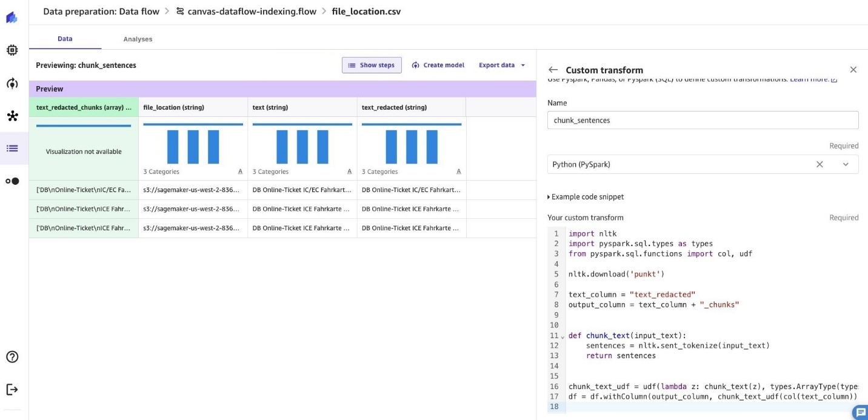Select the text_redacted_chunks (array) column header
The height and width of the screenshot is (420, 868).
click(84, 107)
